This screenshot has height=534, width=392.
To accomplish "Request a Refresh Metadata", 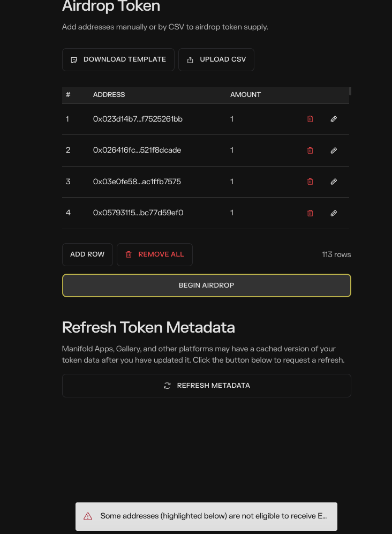I will pyautogui.click(x=207, y=386).
